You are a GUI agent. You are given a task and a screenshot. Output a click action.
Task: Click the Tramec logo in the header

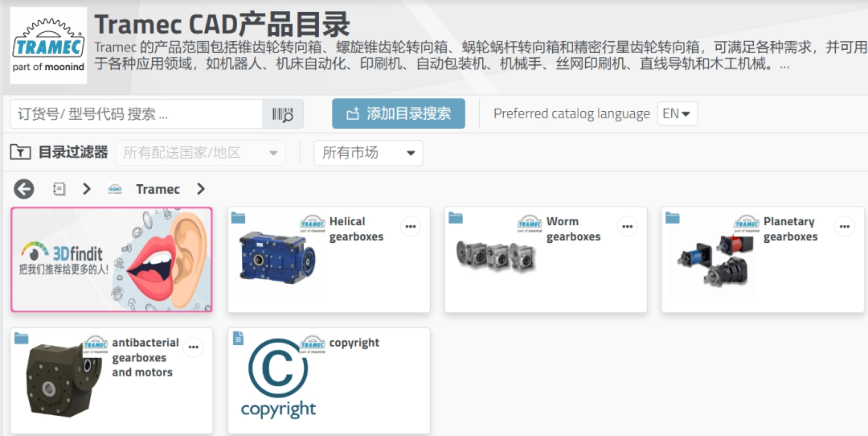(49, 45)
